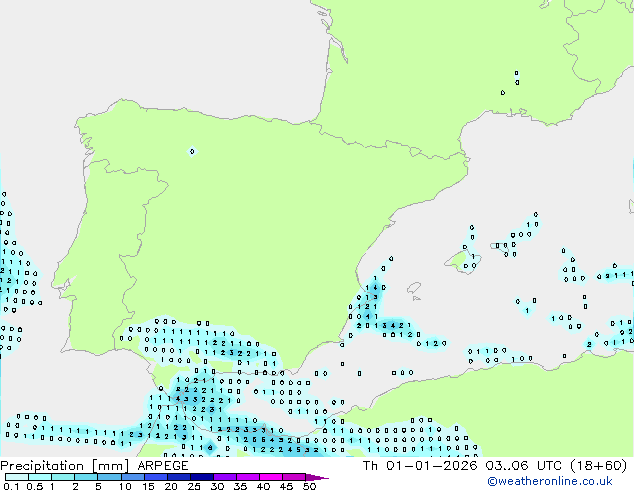This screenshot has height=490, width=634.
Task: Click the '(18+60)' run offset text
Action: 599,466
